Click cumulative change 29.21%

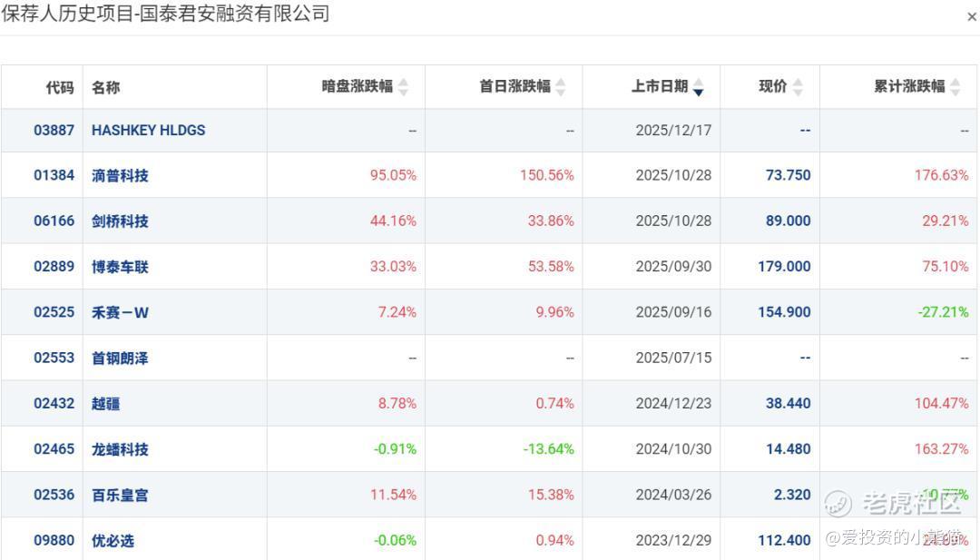point(945,221)
